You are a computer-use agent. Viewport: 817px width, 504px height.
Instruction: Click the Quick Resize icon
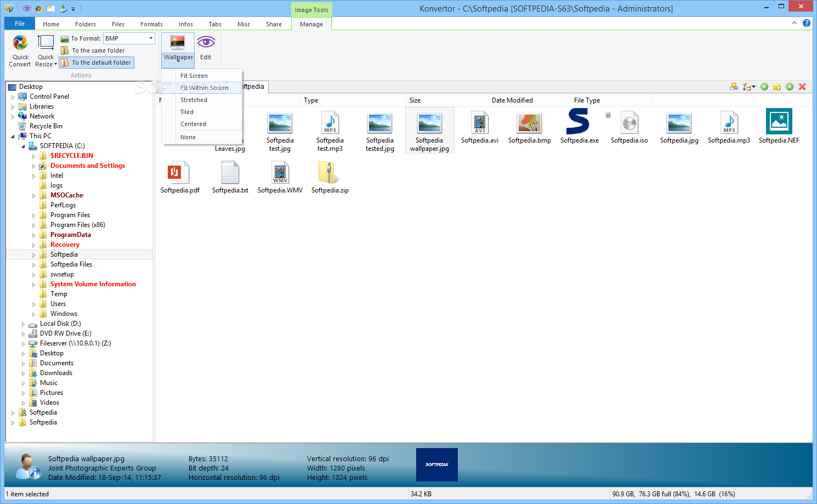click(x=46, y=43)
